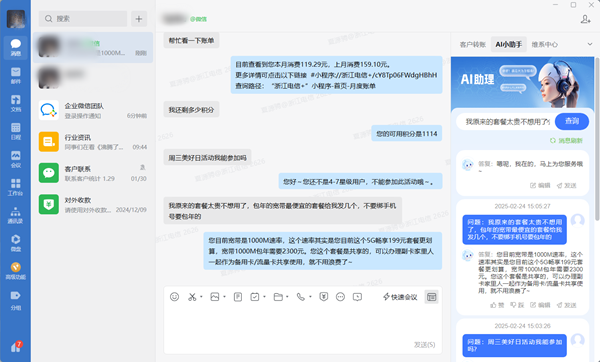Click the user profile avatar at top-left
This screenshot has height=362, width=600.
[16, 19]
